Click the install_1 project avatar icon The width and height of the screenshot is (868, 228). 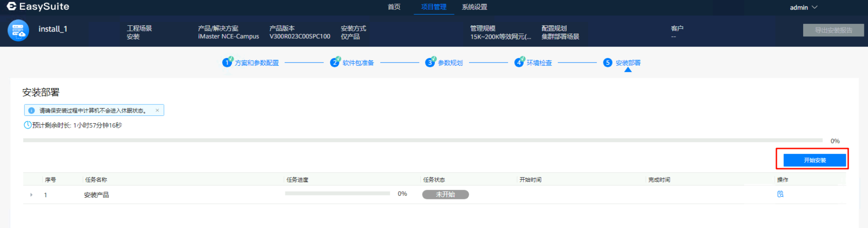(18, 30)
